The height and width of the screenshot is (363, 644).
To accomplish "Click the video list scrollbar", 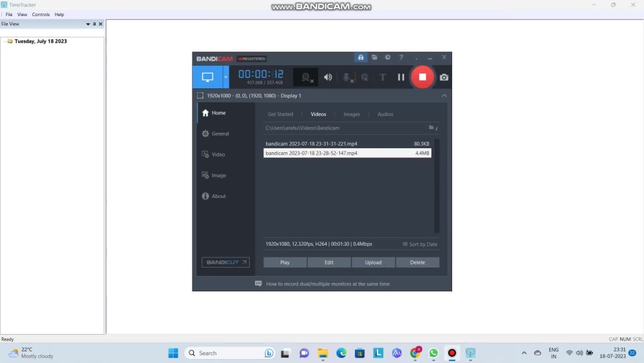I will coord(437,186).
